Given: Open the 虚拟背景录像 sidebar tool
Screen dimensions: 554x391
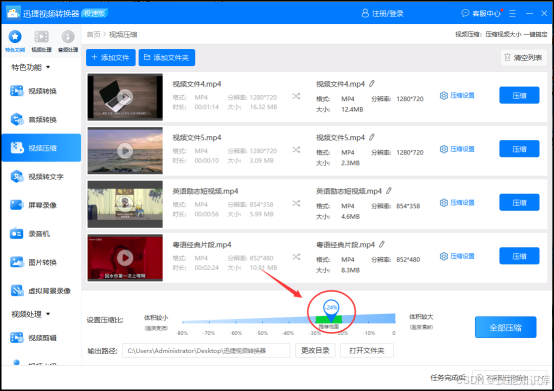Looking at the screenshot, I should tap(41, 291).
